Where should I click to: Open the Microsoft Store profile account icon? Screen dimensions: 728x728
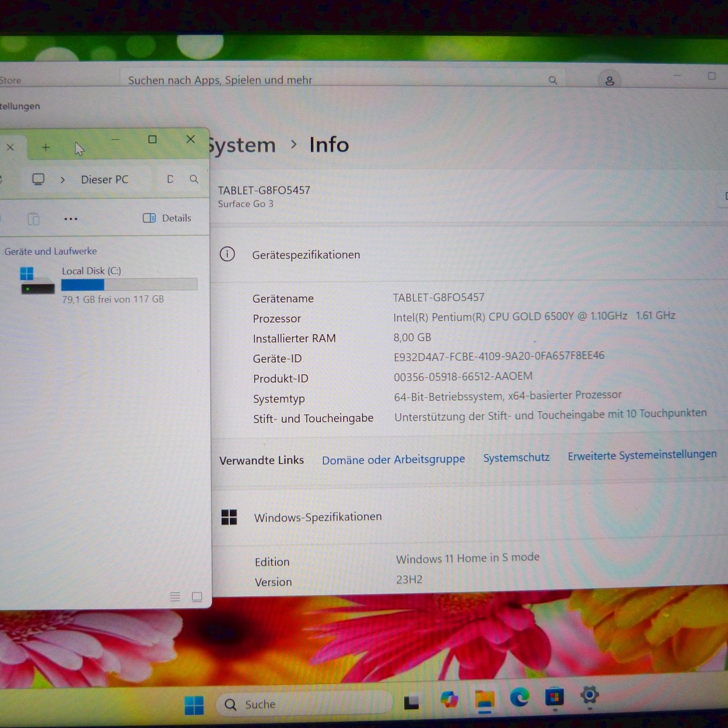609,81
